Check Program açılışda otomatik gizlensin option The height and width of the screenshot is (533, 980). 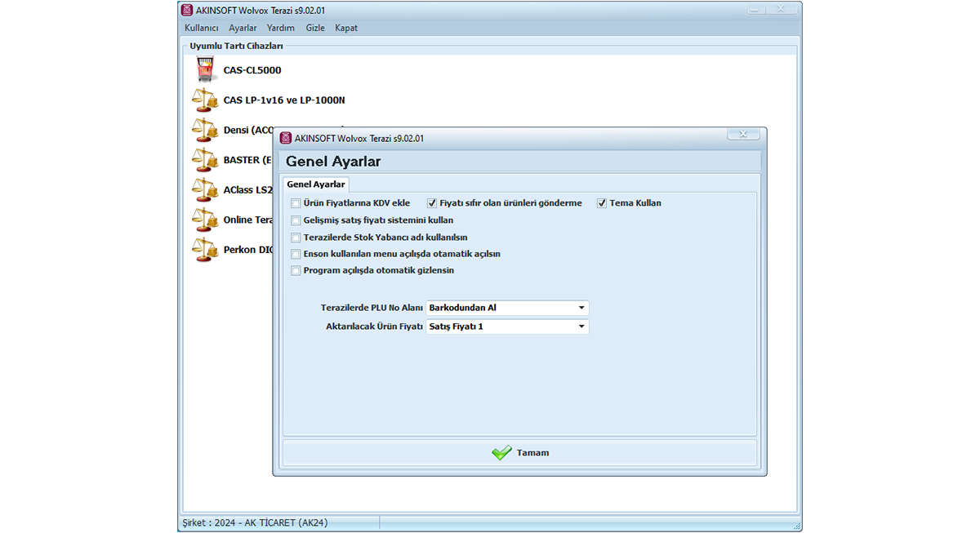pyautogui.click(x=296, y=271)
